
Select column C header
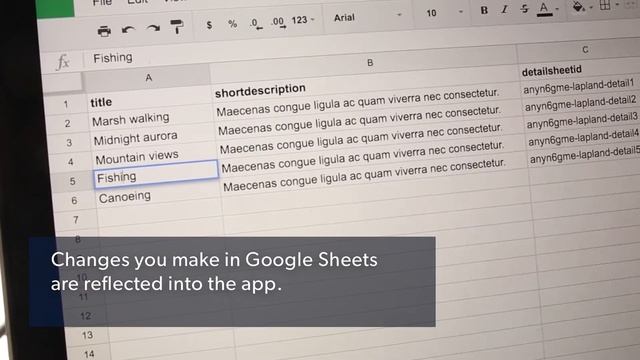[585, 49]
